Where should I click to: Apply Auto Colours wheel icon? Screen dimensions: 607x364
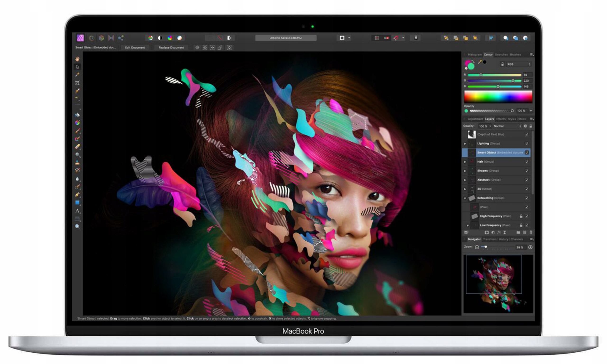(170, 38)
